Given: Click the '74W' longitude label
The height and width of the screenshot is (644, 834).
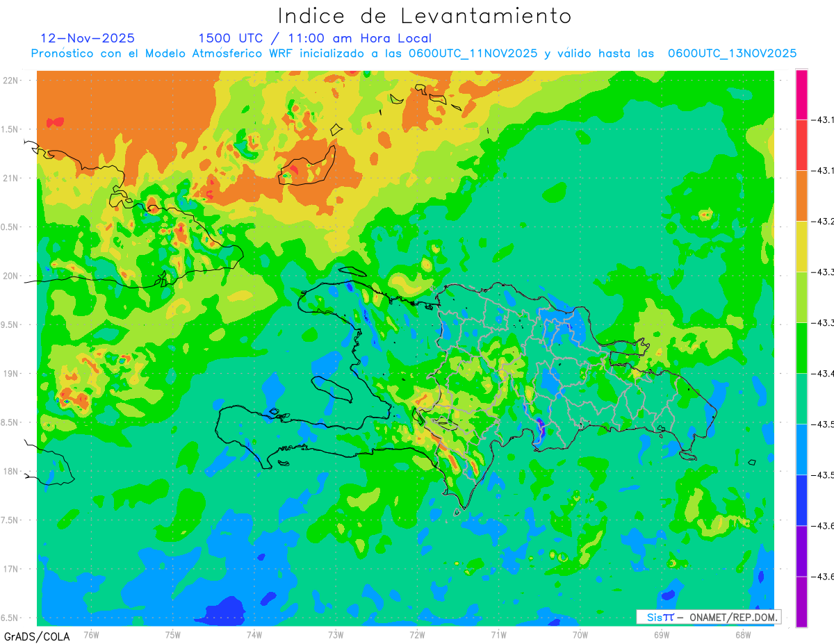Looking at the screenshot, I should tap(254, 634).
